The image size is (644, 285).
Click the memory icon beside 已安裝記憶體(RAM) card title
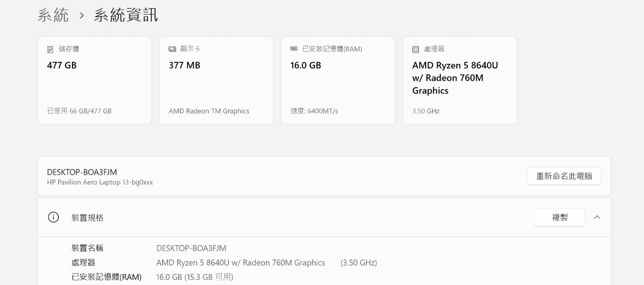tap(294, 49)
